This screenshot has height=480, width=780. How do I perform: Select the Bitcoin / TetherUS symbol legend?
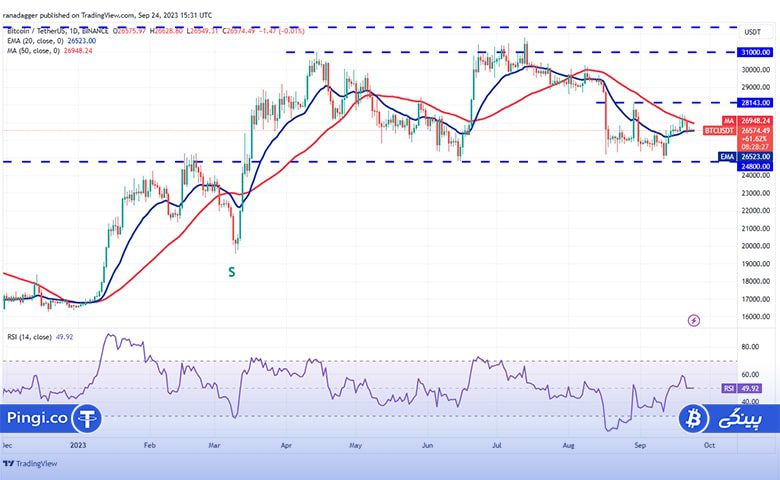point(58,31)
